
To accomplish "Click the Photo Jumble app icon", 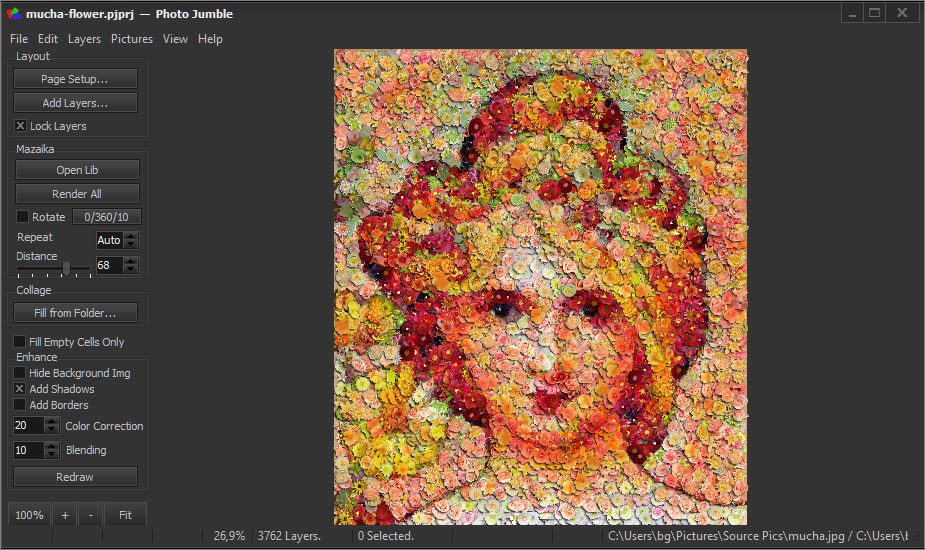I will (x=14, y=14).
